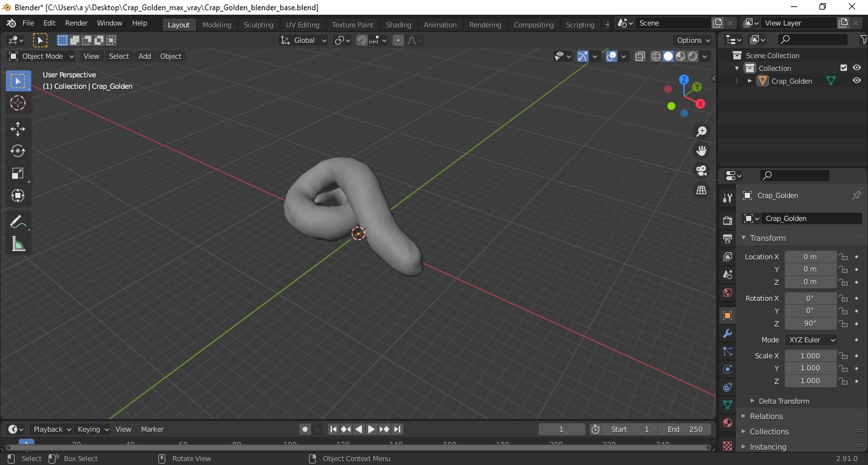Open the Output properties tab

tap(727, 239)
